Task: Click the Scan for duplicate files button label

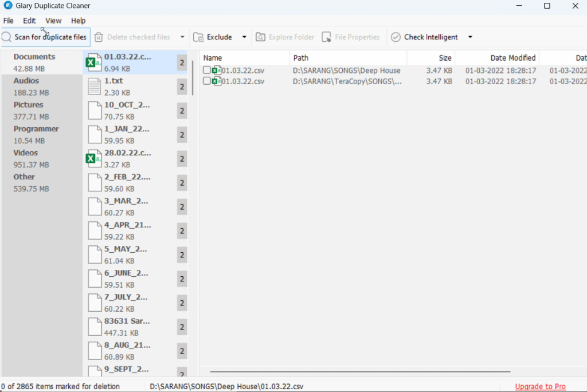Action: click(50, 37)
